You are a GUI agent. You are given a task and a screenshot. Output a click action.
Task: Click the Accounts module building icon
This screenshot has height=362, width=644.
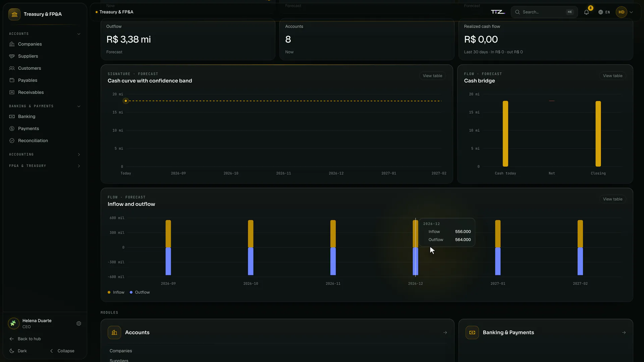[114, 333]
